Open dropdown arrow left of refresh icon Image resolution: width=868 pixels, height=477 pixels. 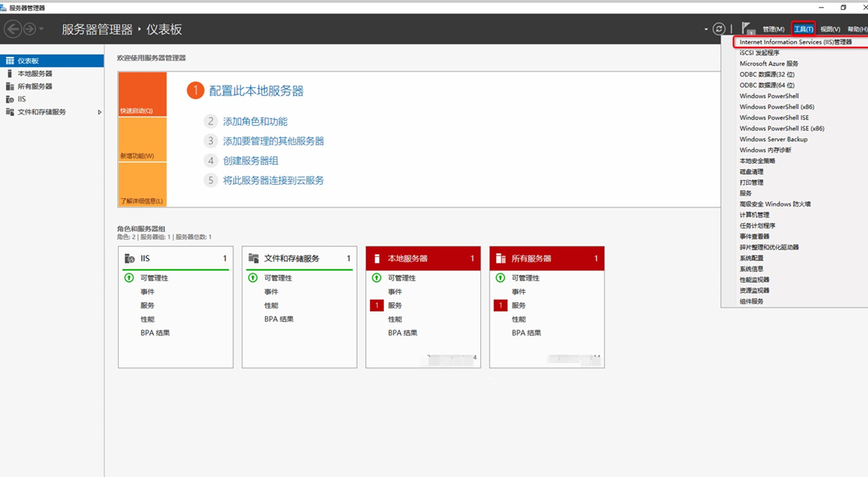click(x=706, y=30)
